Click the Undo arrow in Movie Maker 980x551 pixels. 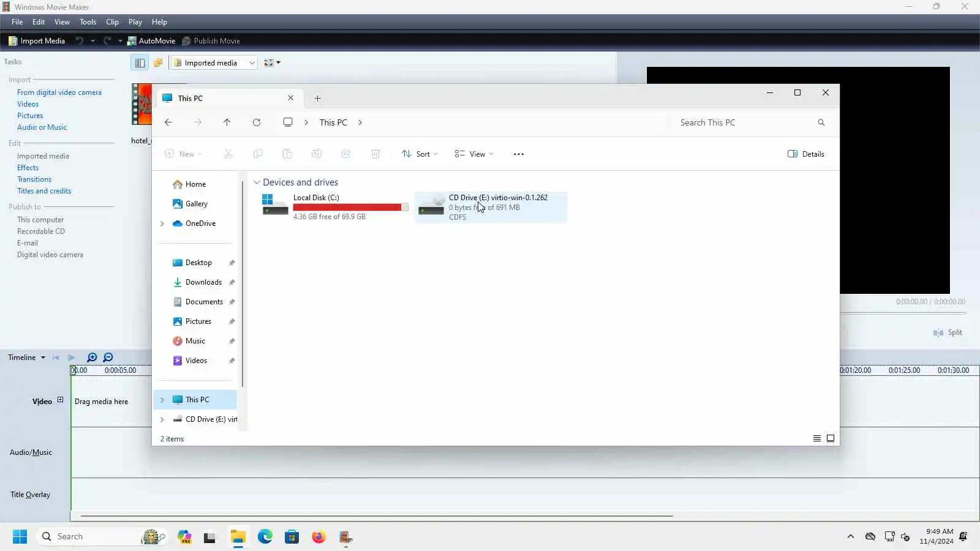click(x=80, y=41)
